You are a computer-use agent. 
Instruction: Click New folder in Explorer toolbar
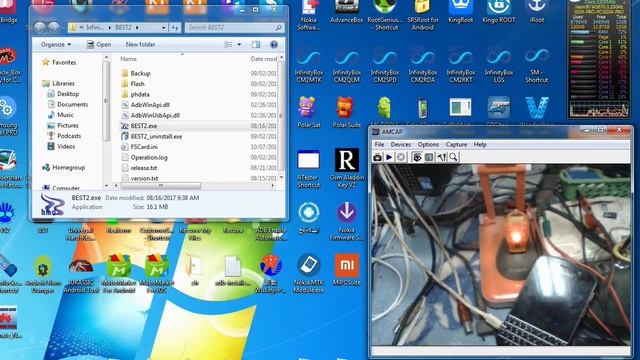pyautogui.click(x=140, y=44)
